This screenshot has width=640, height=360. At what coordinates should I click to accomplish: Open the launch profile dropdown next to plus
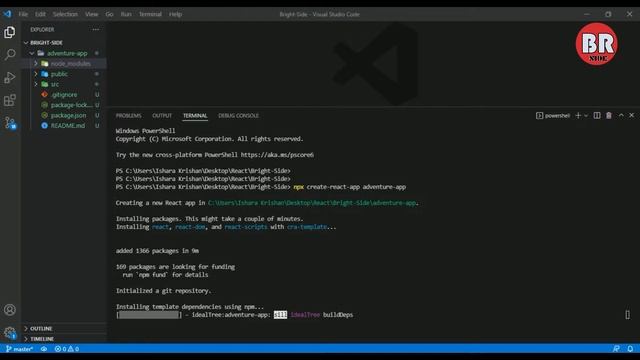586,116
